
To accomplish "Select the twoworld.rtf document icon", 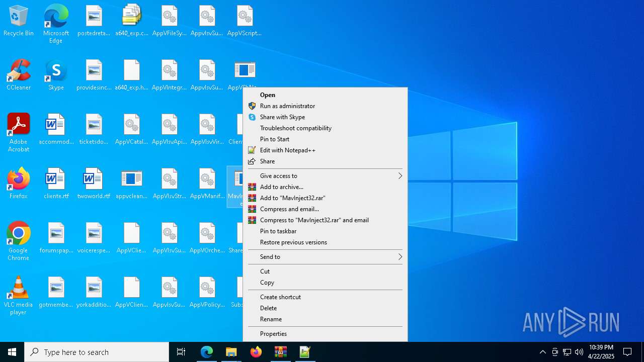I will coord(94,184).
